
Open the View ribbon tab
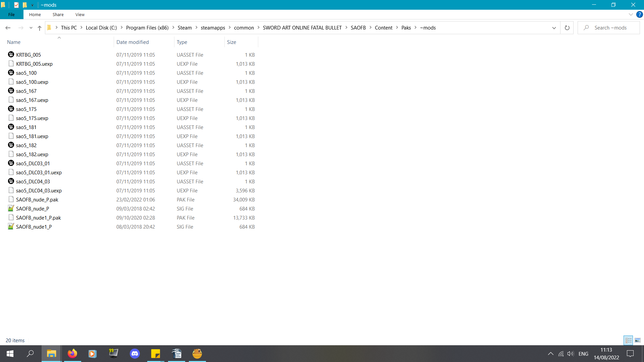[80, 14]
